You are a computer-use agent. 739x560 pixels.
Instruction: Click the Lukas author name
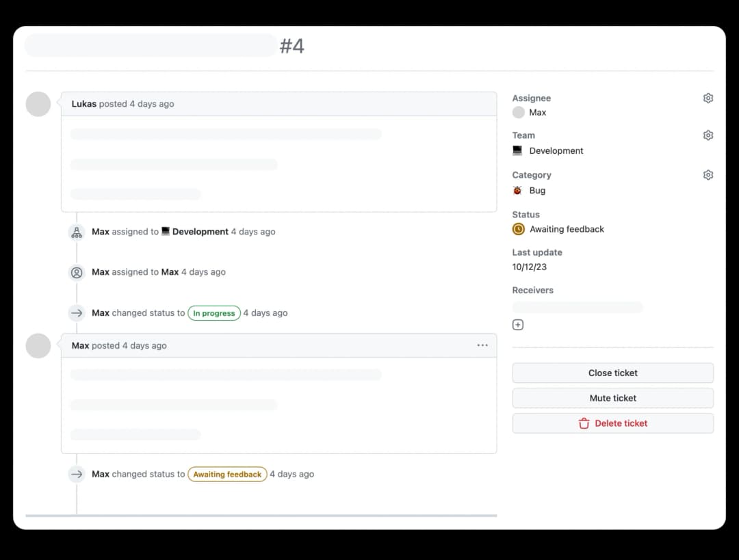pyautogui.click(x=84, y=104)
